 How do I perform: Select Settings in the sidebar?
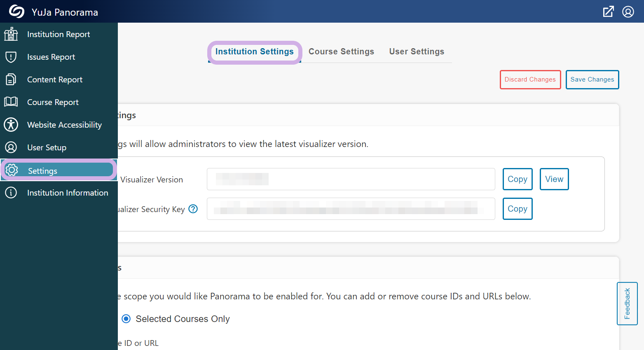tap(59, 170)
